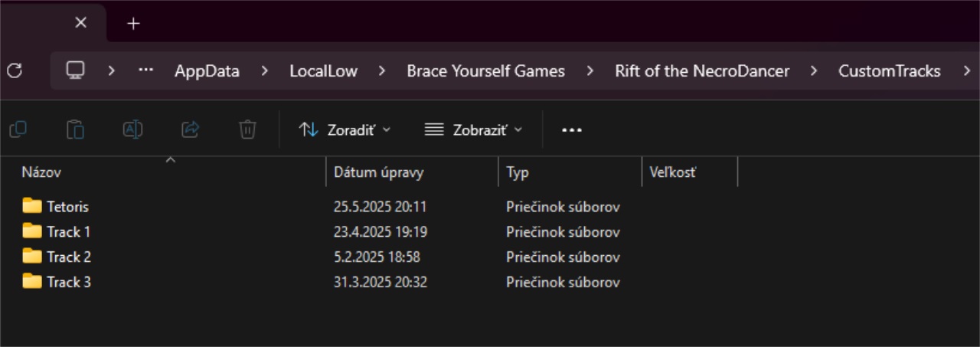The height and width of the screenshot is (347, 980).
Task: Sort by the Názov column header
Action: [x=41, y=173]
